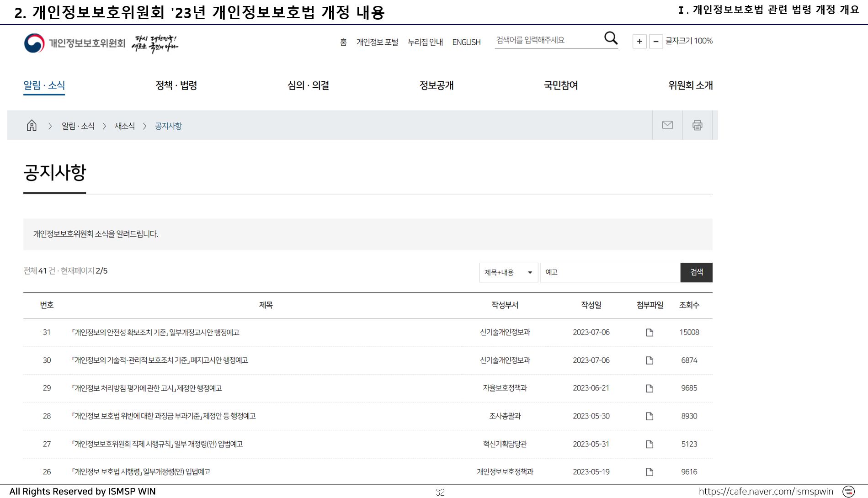Click the home icon in breadcrumb
The image size is (868, 498).
(32, 125)
